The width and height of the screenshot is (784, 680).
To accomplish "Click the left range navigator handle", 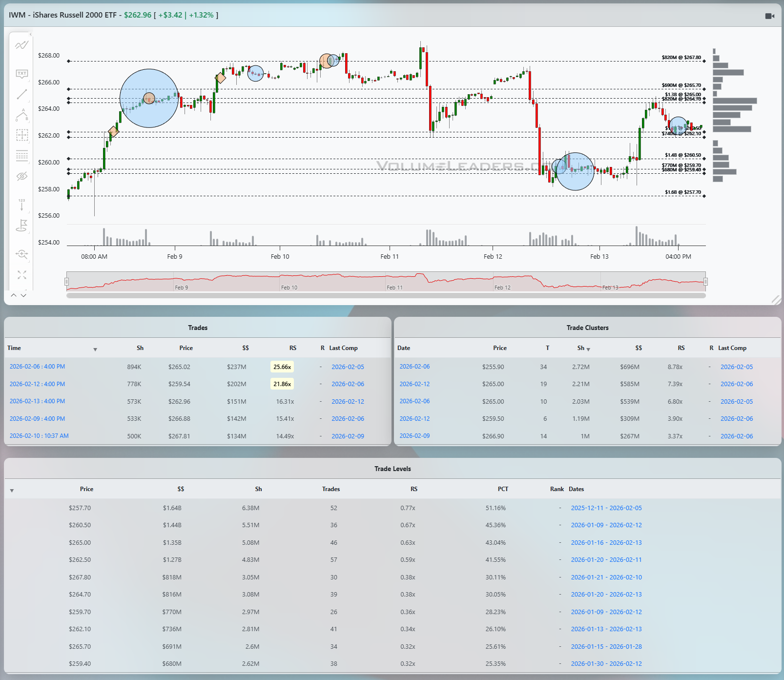I will [66, 282].
